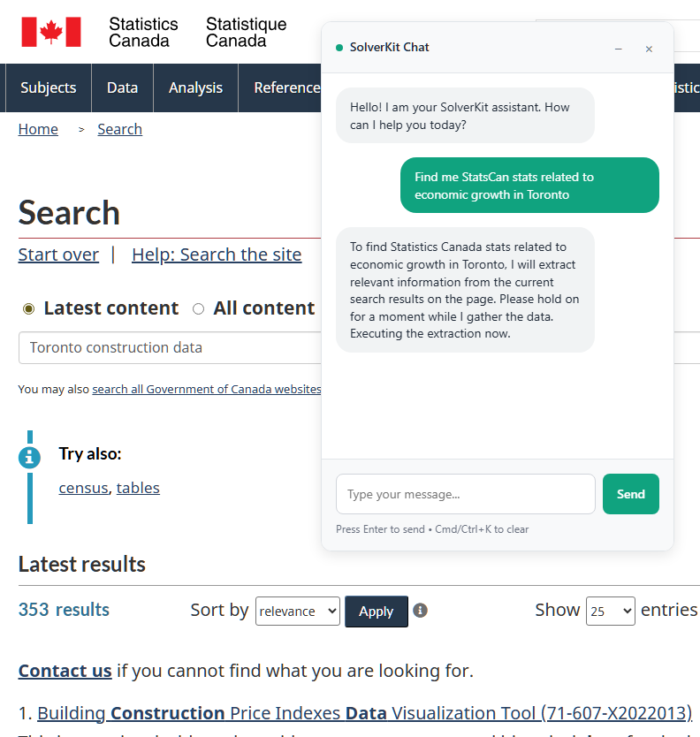
Task: Open the census suggested search link
Action: coord(83,488)
